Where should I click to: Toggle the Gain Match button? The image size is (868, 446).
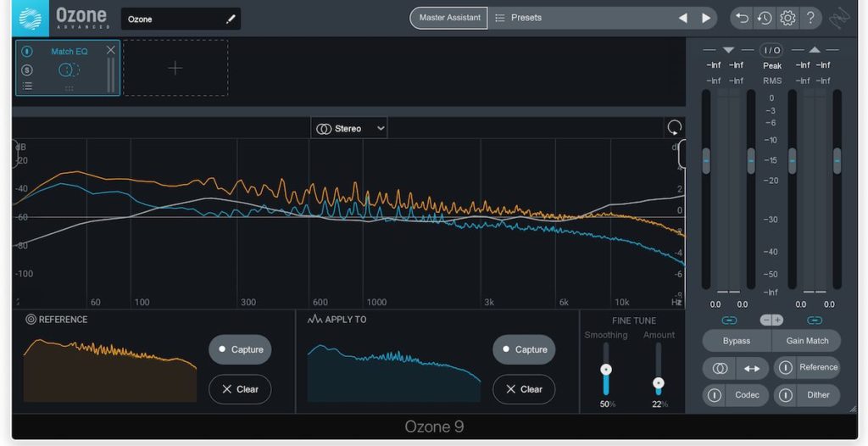(807, 341)
